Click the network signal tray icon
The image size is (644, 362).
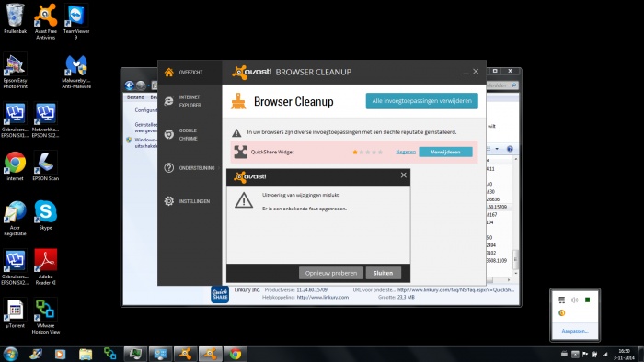pos(604,355)
